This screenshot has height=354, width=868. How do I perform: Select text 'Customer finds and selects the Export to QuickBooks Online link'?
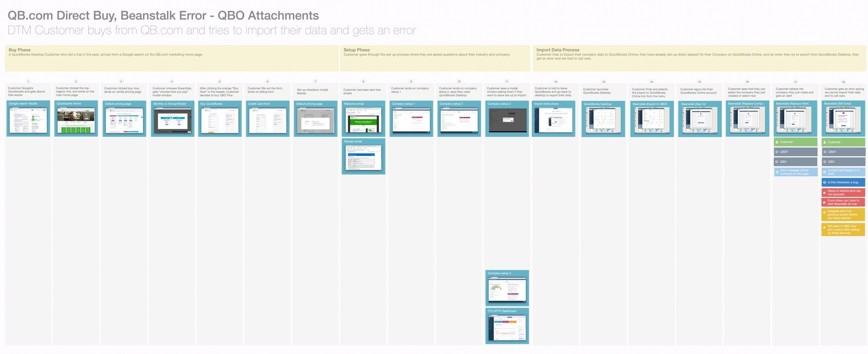pos(650,93)
